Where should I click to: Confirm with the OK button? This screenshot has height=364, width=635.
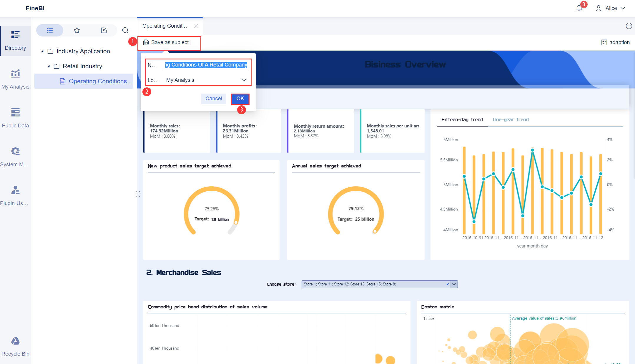pos(240,99)
